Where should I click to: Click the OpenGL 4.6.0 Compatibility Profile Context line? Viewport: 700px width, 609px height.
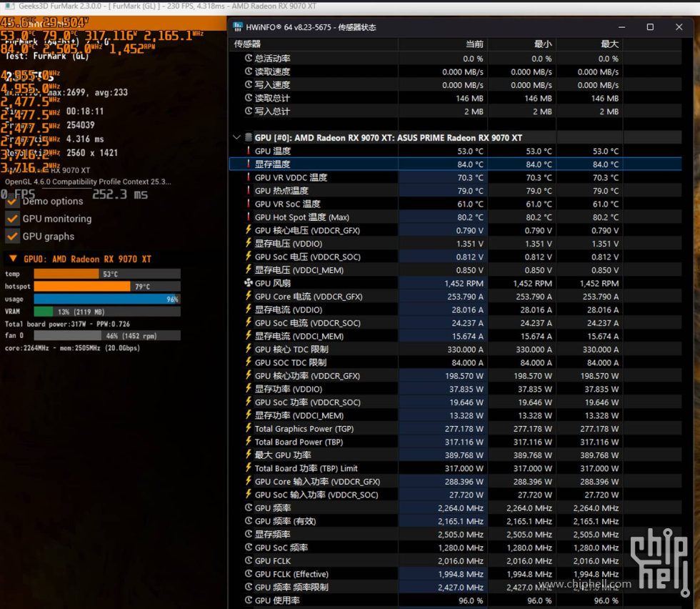[88, 182]
